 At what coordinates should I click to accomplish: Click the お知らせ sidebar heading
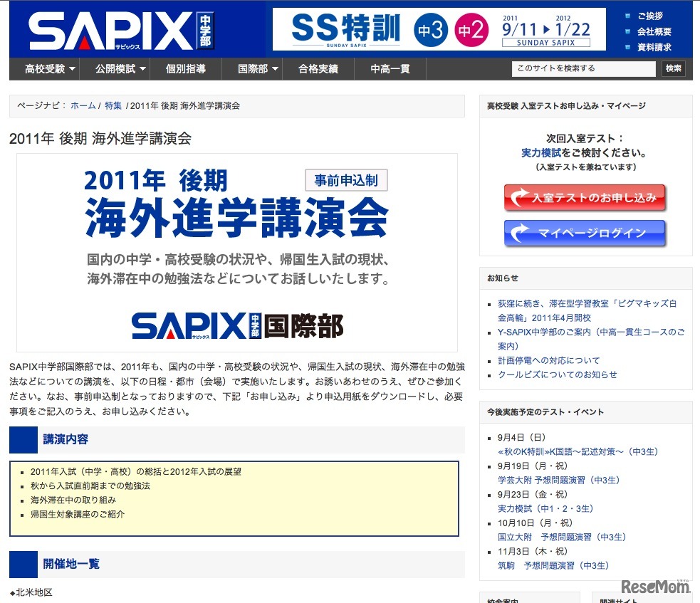click(x=502, y=278)
